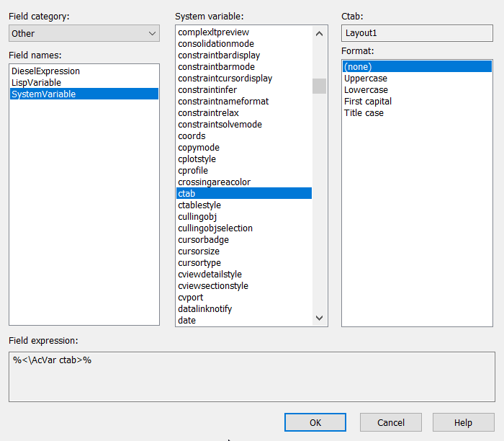The height and width of the screenshot is (441, 504).
Task: Choose cursortype system variable
Action: coord(244,263)
